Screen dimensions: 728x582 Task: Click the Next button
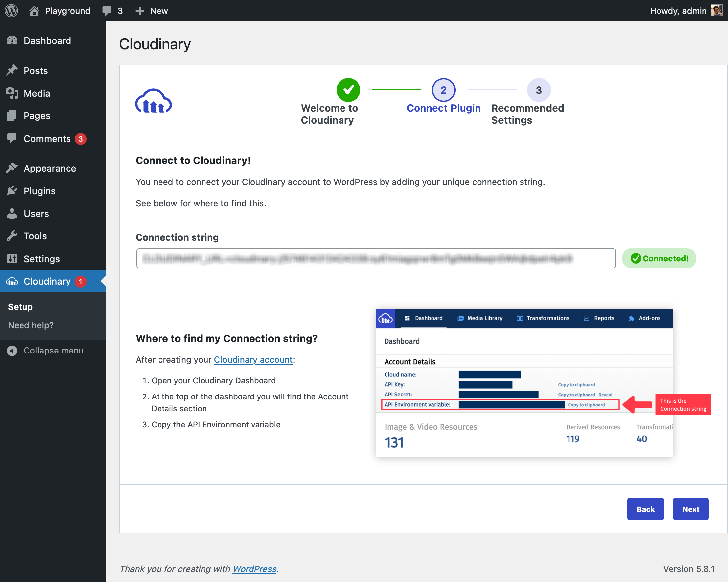(690, 509)
